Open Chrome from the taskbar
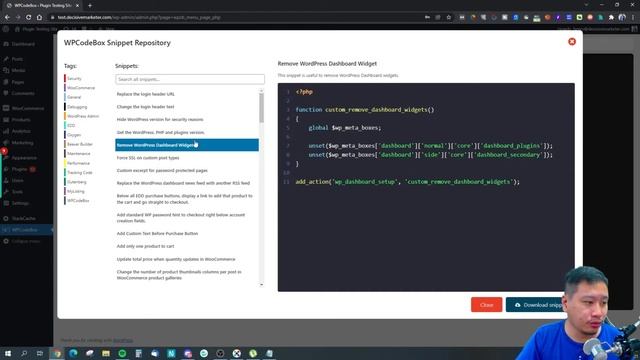This screenshot has width=640, height=360. pos(57,353)
